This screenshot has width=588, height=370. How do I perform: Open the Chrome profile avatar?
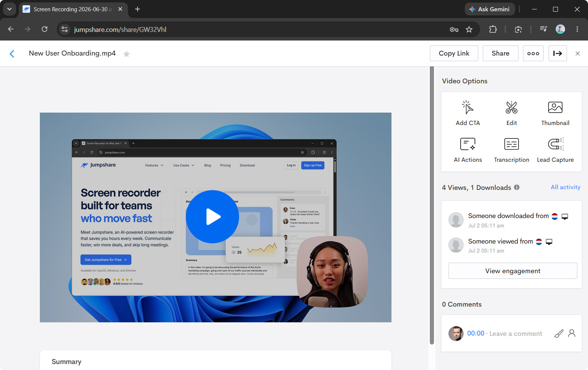pos(560,29)
